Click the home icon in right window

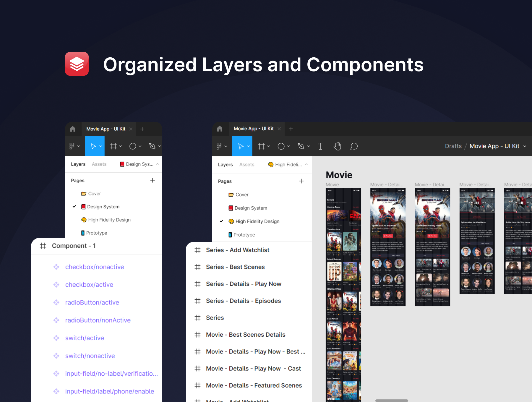coord(220,129)
